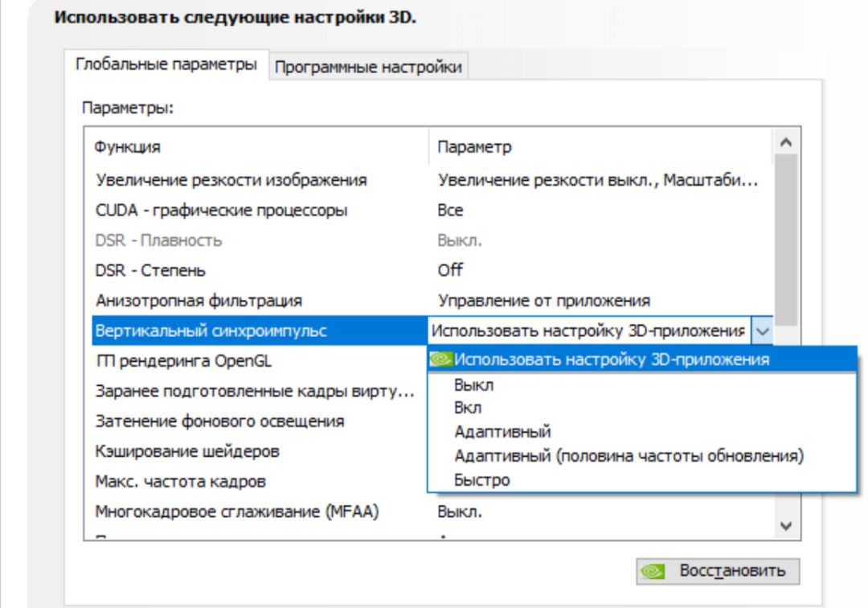Click the Восстановить button
Image resolution: width=868 pixels, height=608 pixels.
click(718, 571)
